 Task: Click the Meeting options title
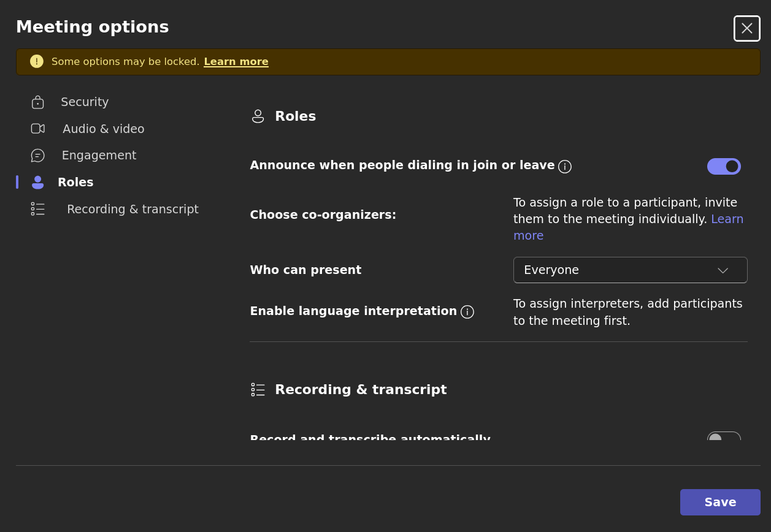(93, 27)
